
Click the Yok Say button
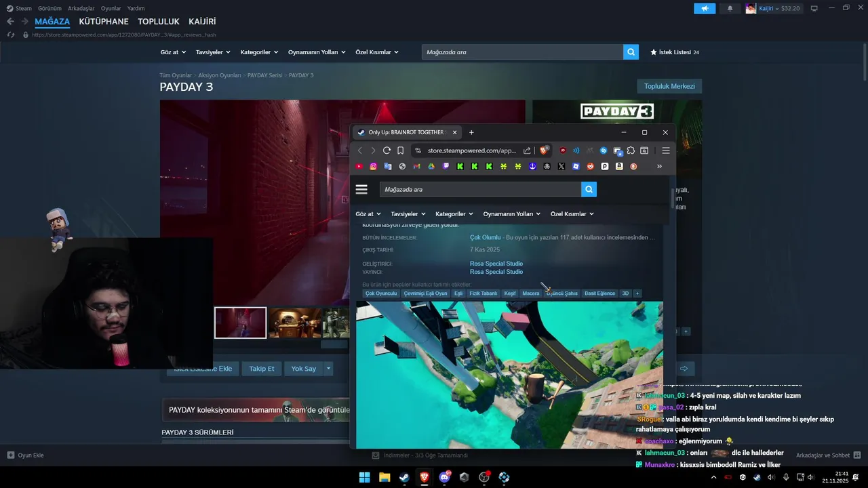pyautogui.click(x=303, y=369)
